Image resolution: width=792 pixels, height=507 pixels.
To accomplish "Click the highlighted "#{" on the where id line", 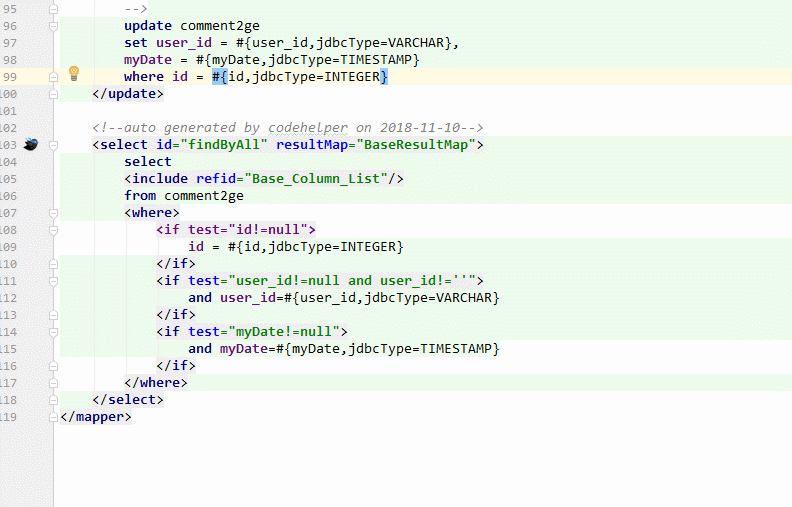I will [220, 77].
